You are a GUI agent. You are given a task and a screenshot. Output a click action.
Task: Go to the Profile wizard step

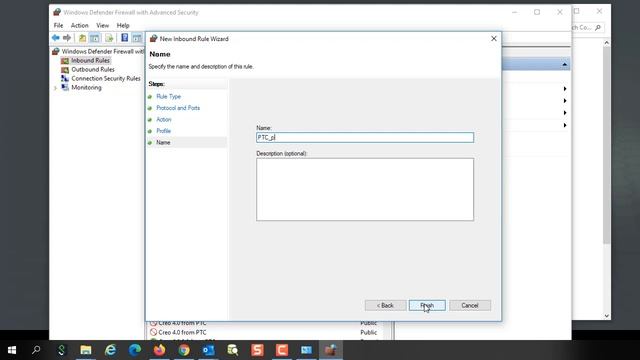[x=163, y=131]
